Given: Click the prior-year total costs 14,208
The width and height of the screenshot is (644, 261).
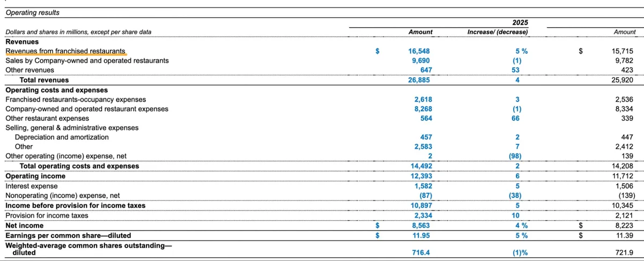Looking at the screenshot, I should (623, 166).
